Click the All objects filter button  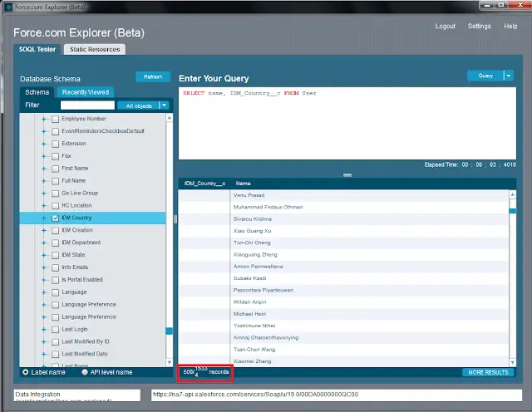click(x=139, y=105)
